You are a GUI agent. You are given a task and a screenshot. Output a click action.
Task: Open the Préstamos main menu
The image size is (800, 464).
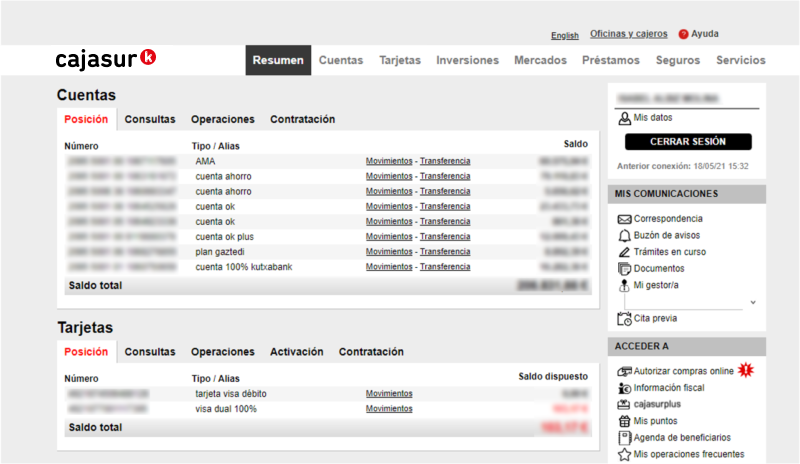(x=611, y=60)
